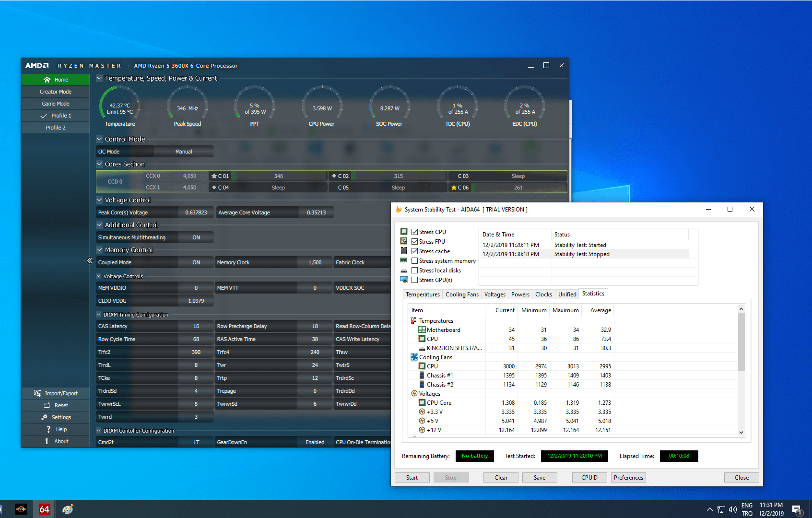
Task: Switch to the Powers tab
Action: [520, 294]
